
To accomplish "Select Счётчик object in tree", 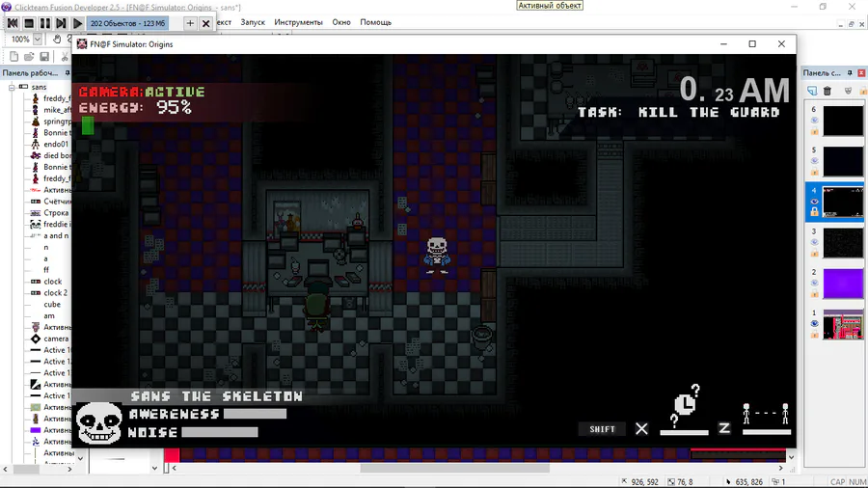I will pos(50,202).
